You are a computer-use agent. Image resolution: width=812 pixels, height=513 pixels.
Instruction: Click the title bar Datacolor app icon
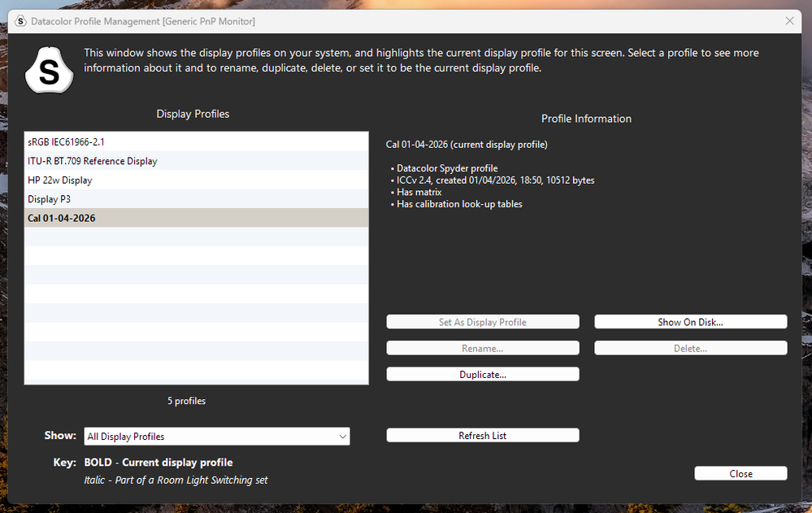tap(20, 21)
